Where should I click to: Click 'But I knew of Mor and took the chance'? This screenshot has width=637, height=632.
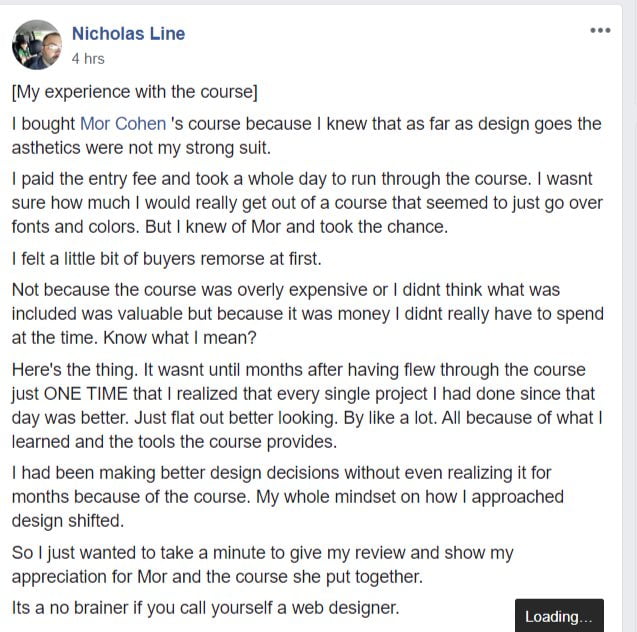pyautogui.click(x=297, y=227)
